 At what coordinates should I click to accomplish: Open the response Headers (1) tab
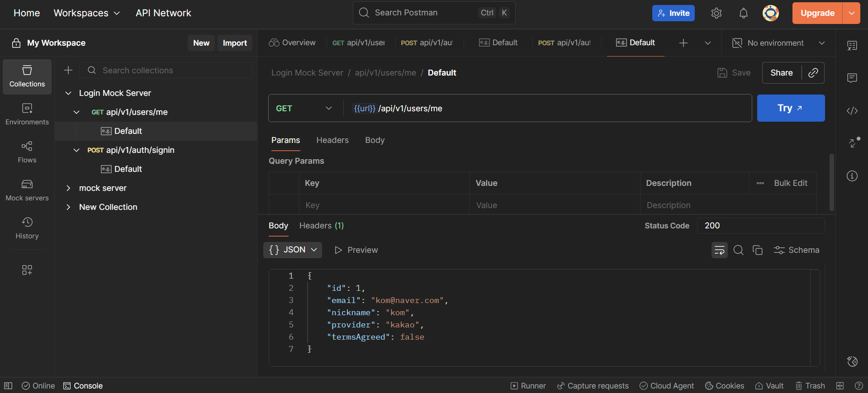322,226
